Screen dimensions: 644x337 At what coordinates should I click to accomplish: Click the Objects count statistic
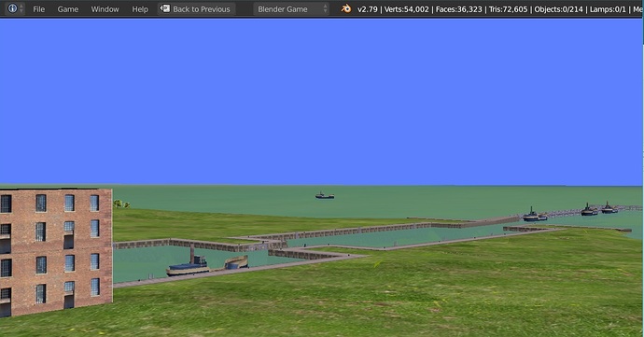pos(558,9)
